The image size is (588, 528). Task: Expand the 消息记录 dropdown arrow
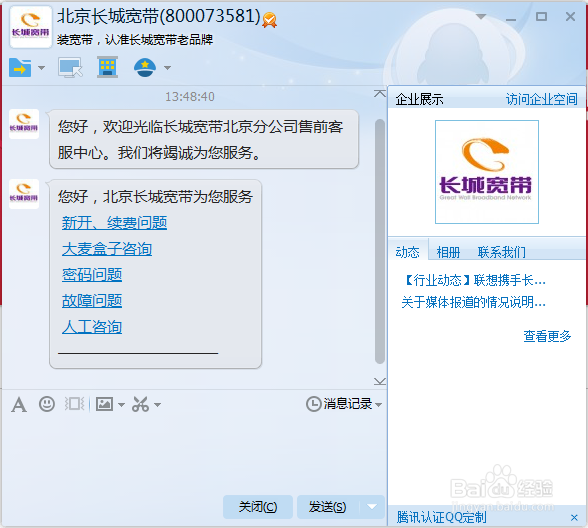378,405
